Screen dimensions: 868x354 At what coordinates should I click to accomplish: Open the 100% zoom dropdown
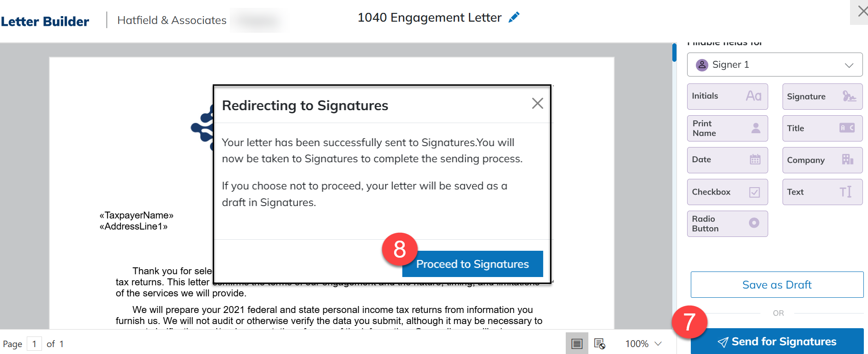[x=643, y=343]
